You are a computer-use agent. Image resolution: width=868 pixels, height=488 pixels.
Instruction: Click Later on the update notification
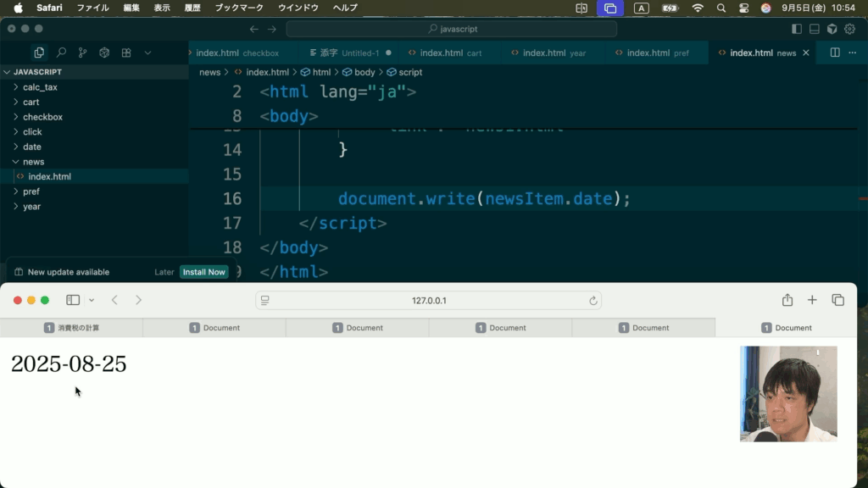point(164,272)
